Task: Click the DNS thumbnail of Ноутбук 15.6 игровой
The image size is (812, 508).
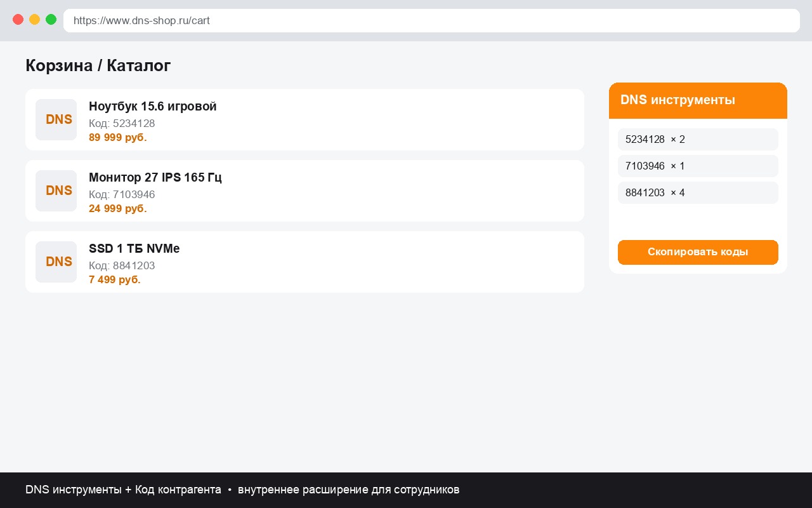Action: (56, 119)
